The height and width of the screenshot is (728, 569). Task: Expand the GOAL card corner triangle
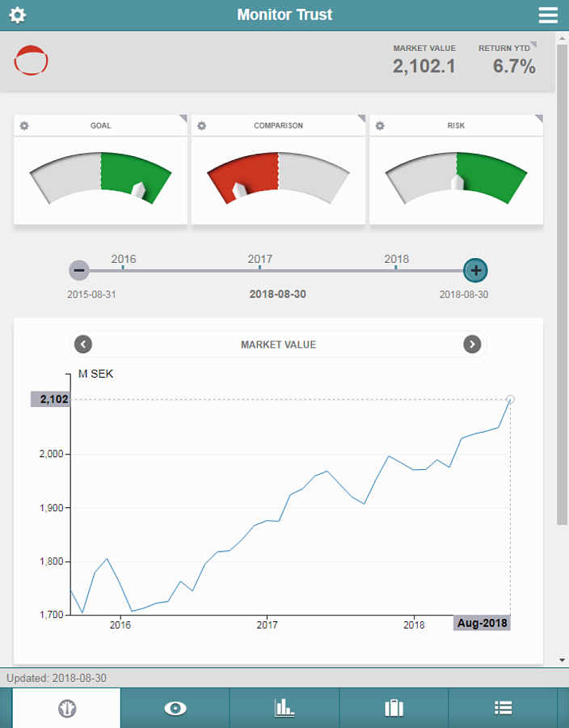click(x=183, y=118)
